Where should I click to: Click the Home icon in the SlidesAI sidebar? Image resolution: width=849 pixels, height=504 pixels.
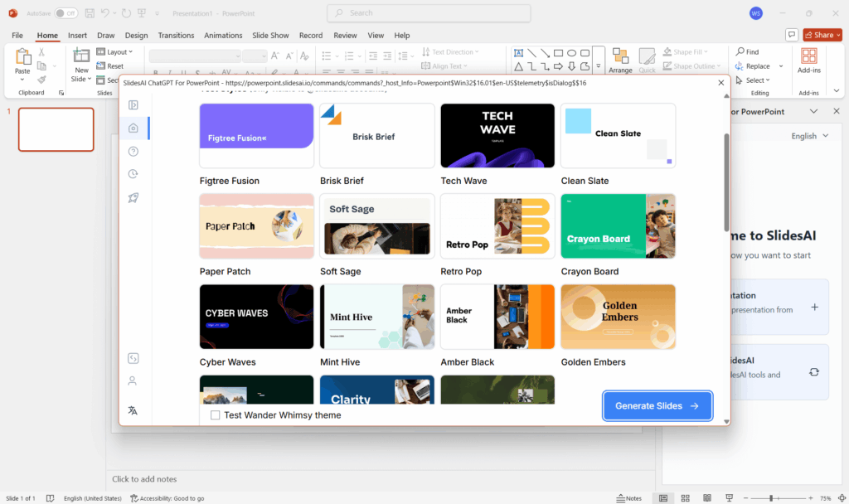click(133, 128)
